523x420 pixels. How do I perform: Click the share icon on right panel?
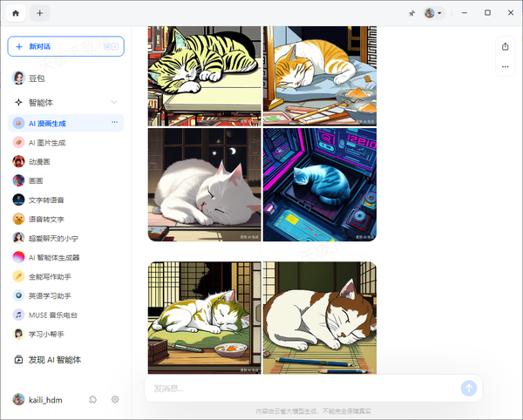coord(505,46)
